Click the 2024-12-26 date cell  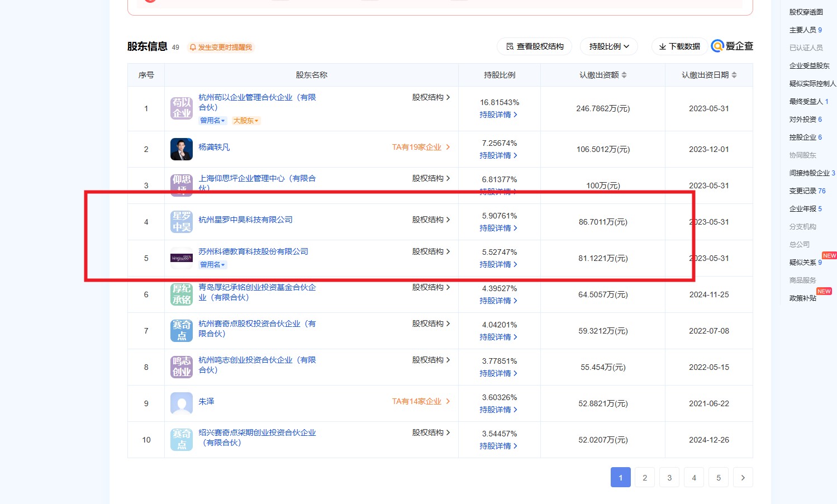click(x=709, y=440)
